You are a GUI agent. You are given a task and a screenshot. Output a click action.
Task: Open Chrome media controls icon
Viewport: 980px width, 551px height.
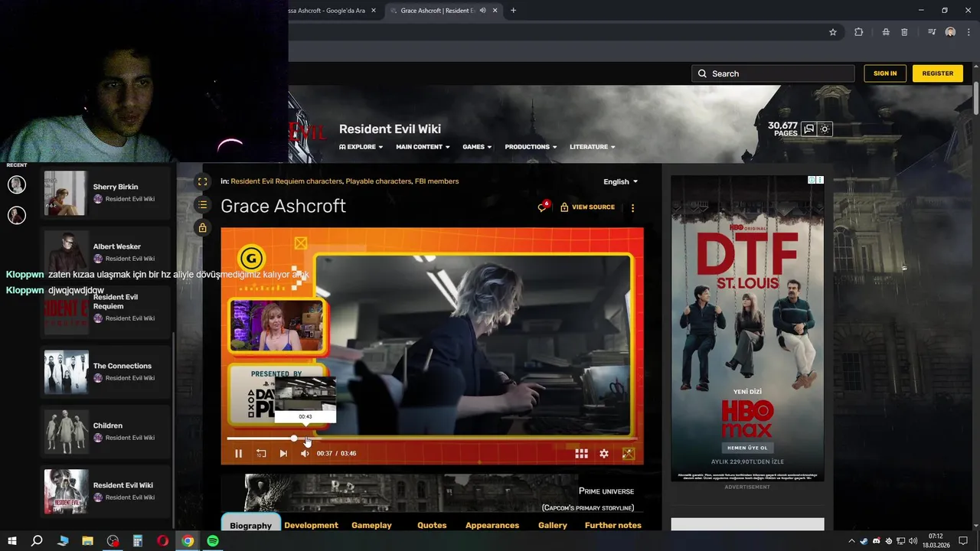tap(932, 32)
